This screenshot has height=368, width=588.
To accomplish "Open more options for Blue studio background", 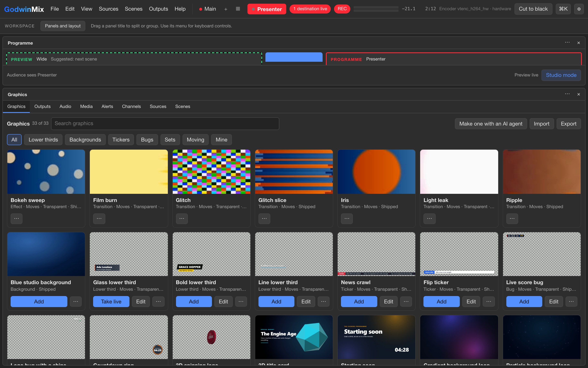I will (76, 302).
